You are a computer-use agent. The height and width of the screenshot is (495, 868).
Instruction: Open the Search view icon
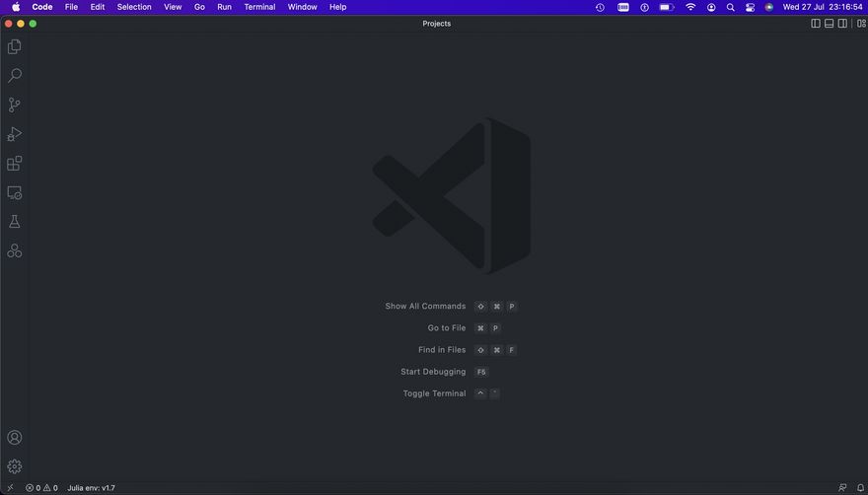[15, 76]
